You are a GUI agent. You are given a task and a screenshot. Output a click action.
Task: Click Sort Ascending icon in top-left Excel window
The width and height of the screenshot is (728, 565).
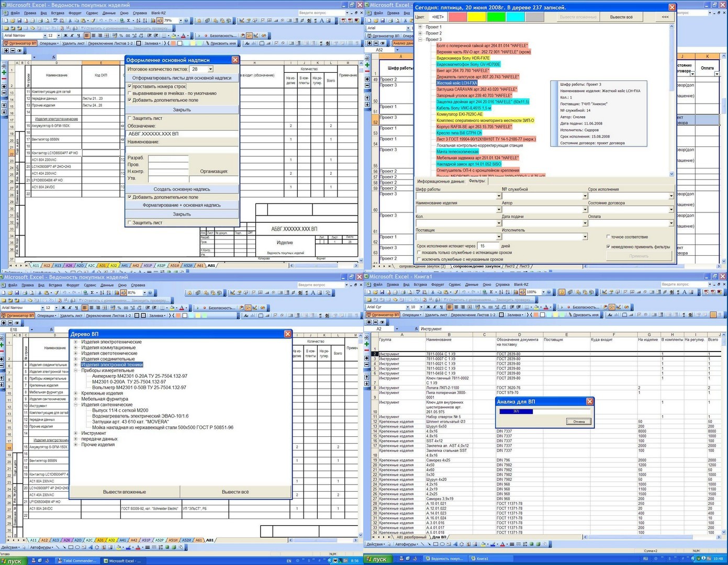click(138, 20)
